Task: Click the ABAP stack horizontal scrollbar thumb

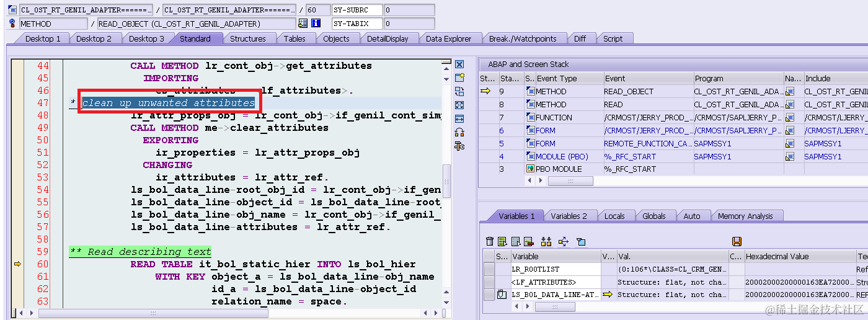Action: click(570, 181)
